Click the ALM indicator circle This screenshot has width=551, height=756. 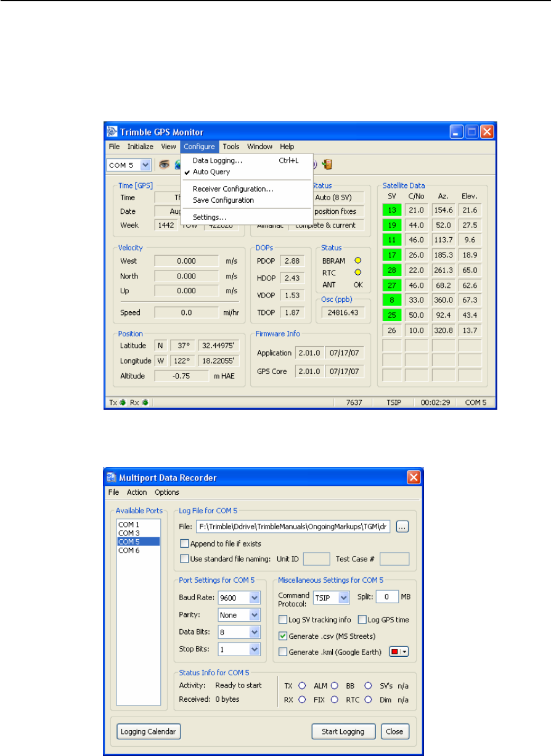334,685
